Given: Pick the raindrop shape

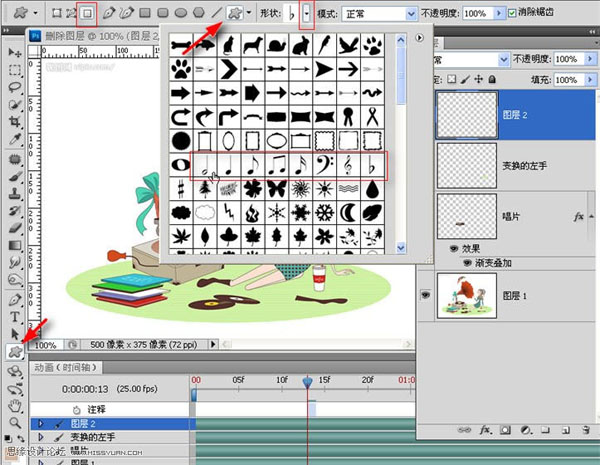Looking at the screenshot, I should click(372, 189).
